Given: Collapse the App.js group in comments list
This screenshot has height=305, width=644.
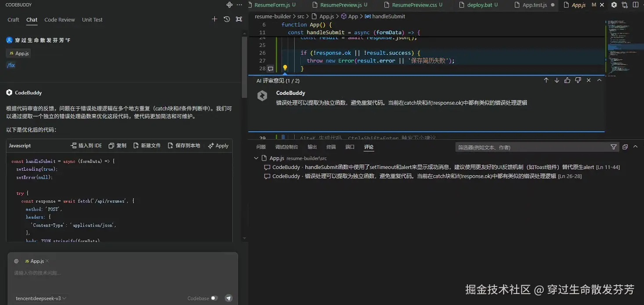Looking at the screenshot, I should point(257,158).
